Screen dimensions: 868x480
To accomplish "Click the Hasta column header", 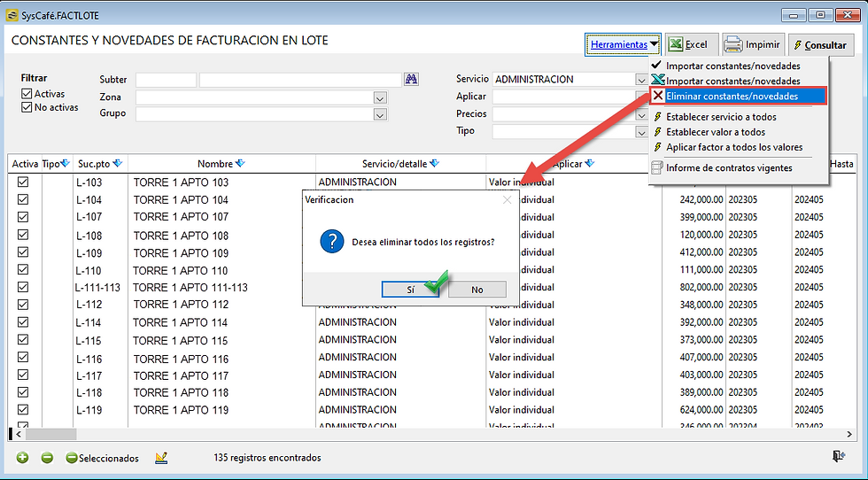I will coord(841,164).
